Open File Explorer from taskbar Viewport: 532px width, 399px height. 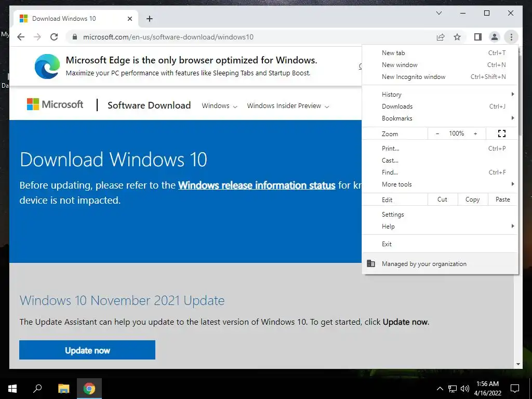click(x=63, y=389)
